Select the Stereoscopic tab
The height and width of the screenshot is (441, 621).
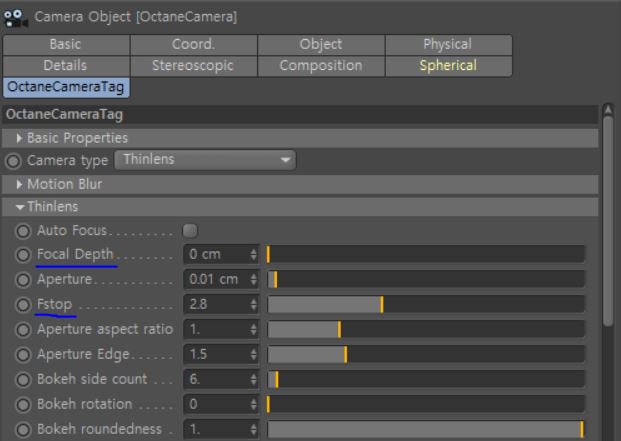point(194,66)
